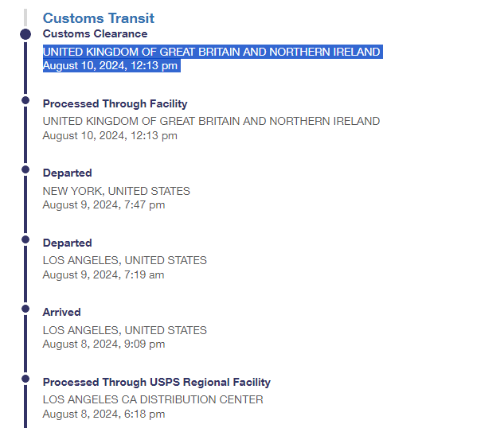Click the highlighted United Kingdom location text
This screenshot has height=428, width=504.
pyautogui.click(x=211, y=52)
